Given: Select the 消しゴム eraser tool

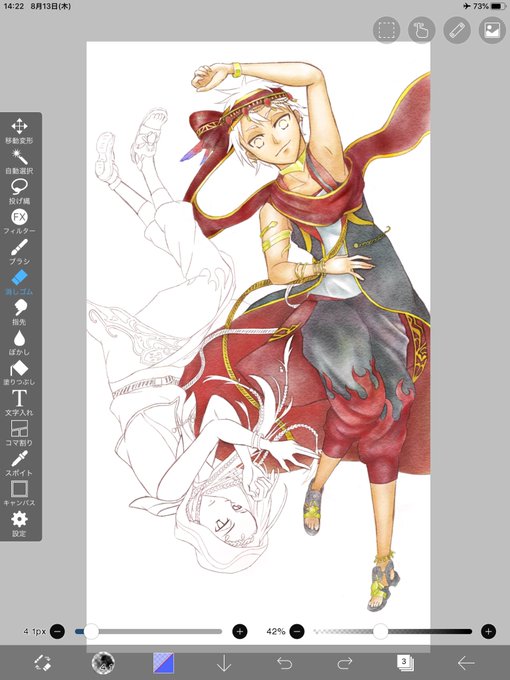Looking at the screenshot, I should click(x=19, y=282).
